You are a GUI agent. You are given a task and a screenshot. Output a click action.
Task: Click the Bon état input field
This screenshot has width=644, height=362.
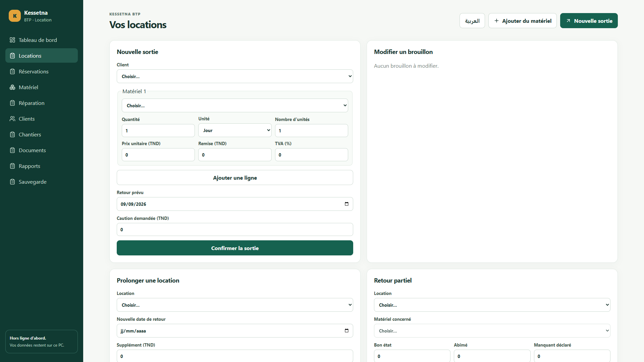tap(412, 356)
